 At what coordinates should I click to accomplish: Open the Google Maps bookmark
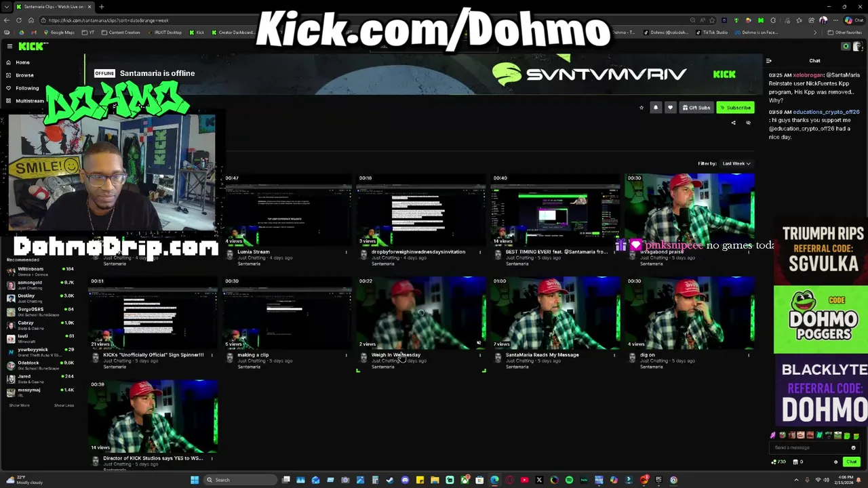60,33
